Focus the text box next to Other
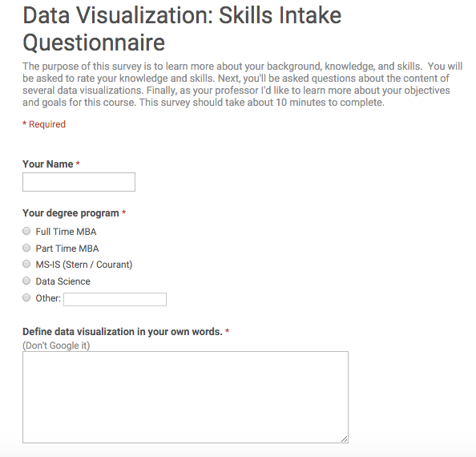 115,299
